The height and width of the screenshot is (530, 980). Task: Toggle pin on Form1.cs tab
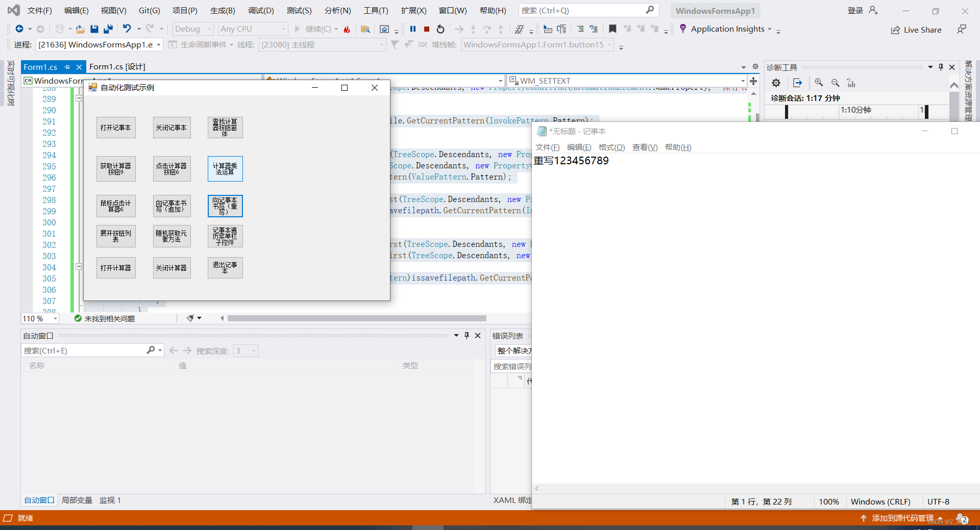click(x=67, y=67)
